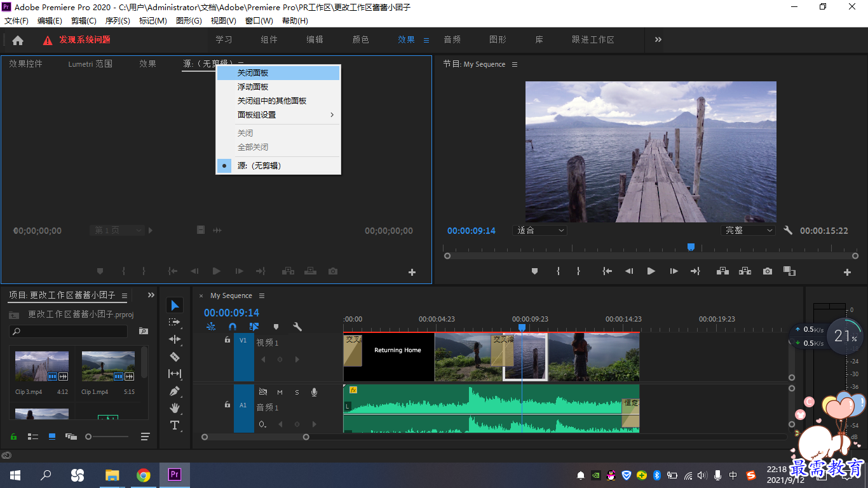Screen dimensions: 868x488
Task: Switch to the 颜色 workspace tab
Action: 360,39
